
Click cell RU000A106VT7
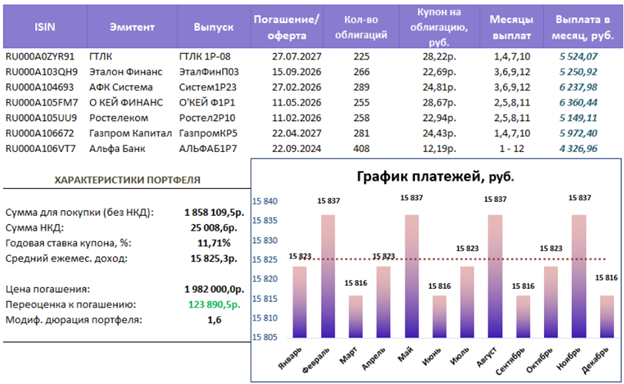(40, 149)
